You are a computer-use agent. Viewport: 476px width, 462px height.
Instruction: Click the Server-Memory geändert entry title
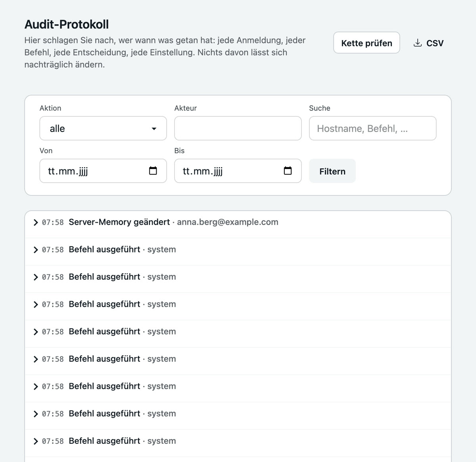click(119, 222)
